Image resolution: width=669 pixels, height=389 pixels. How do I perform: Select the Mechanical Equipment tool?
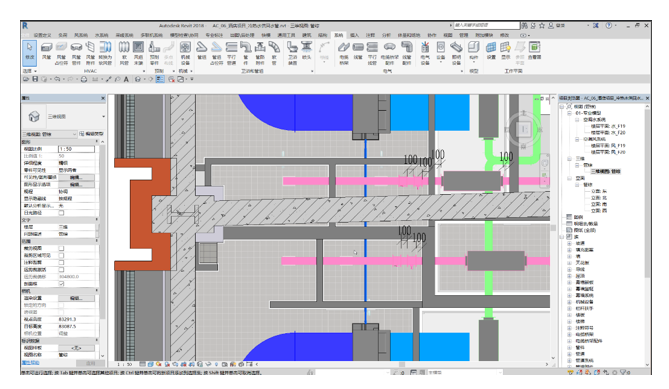pyautogui.click(x=185, y=52)
